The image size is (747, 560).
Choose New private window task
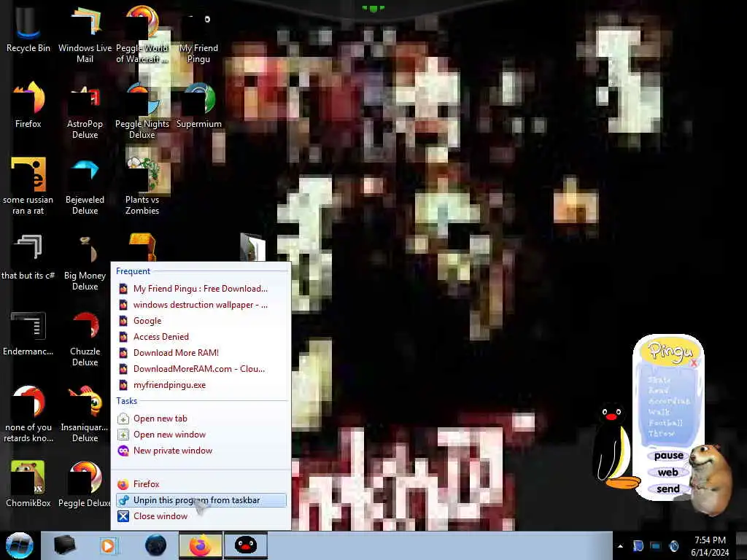point(201,451)
